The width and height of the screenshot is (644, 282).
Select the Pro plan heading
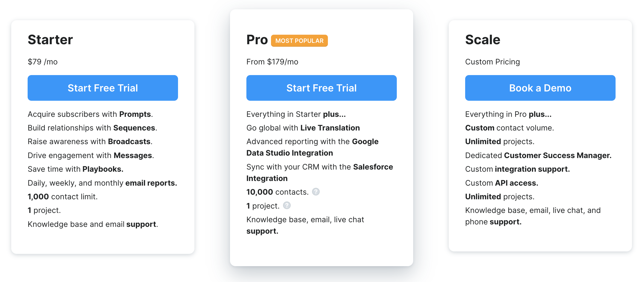click(257, 40)
